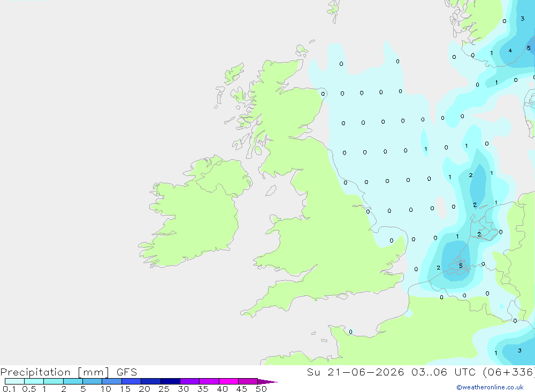The height and width of the screenshot is (392, 535).
Task: Click the 40–45 mm magenta legend swatch
Action: (228, 381)
